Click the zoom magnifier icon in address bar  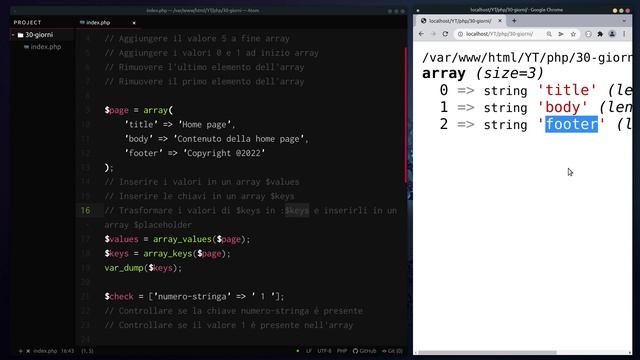(549, 34)
